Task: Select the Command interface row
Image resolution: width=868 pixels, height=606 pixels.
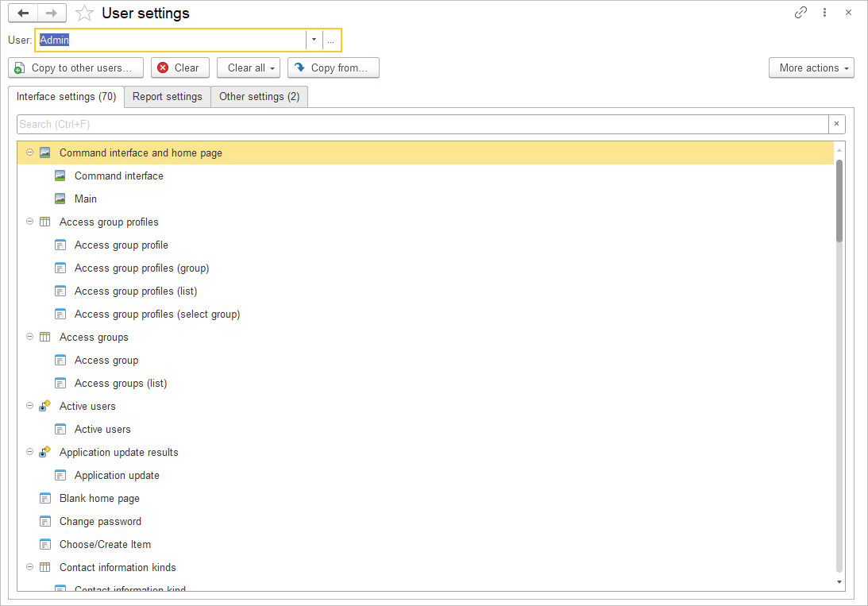Action: [425, 176]
